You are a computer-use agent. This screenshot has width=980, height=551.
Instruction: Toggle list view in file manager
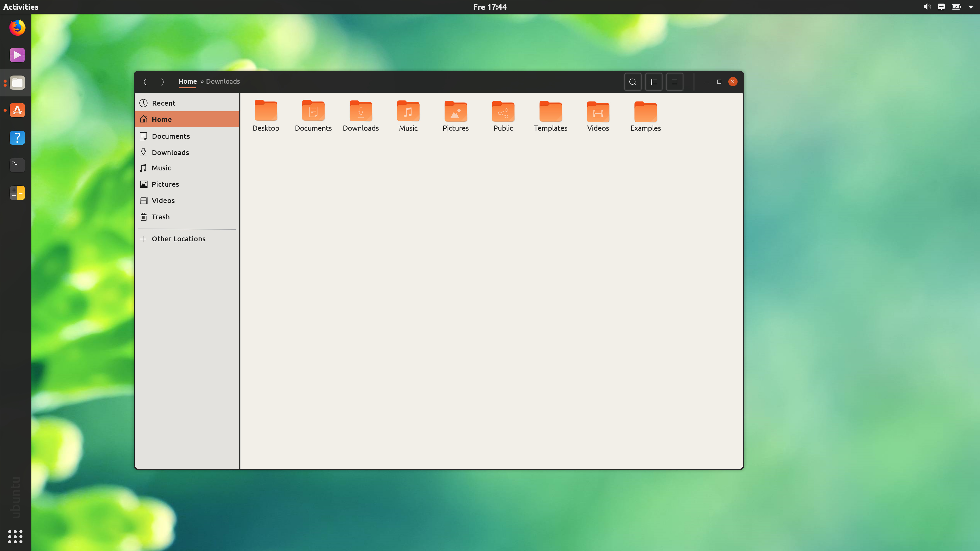click(654, 82)
